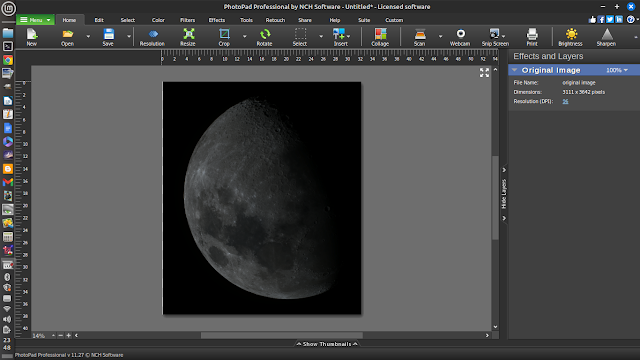The width and height of the screenshot is (640, 360).
Task: Click the horizontal canvas scrollbar
Action: pos(282,336)
